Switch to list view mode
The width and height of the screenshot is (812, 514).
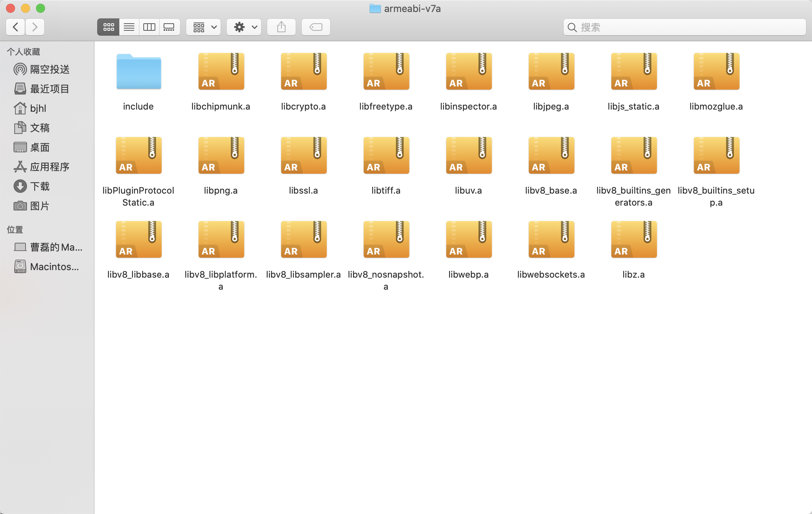point(129,27)
